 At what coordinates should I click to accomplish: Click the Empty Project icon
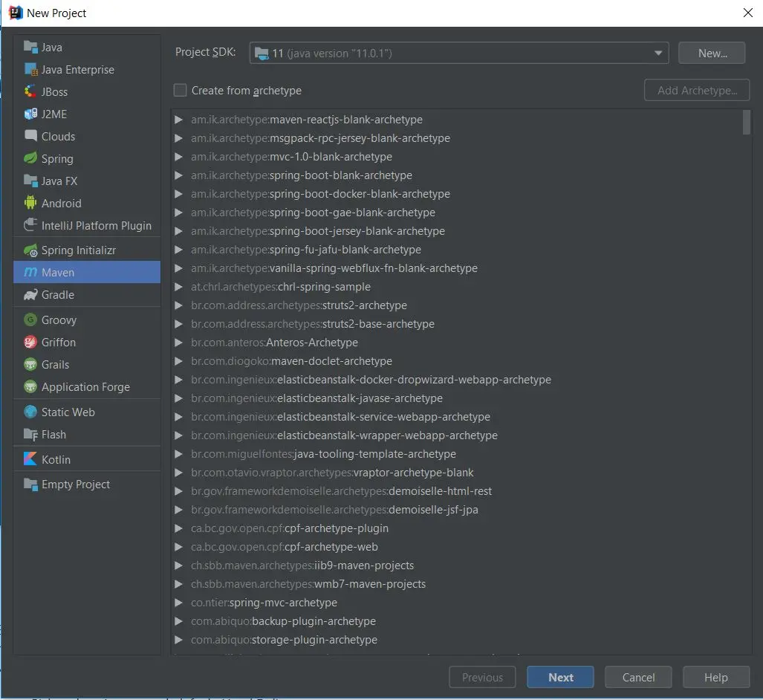point(30,485)
